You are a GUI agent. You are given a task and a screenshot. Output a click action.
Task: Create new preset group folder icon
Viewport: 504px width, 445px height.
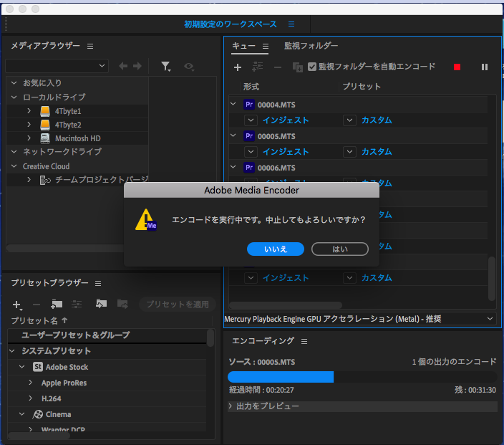57,304
